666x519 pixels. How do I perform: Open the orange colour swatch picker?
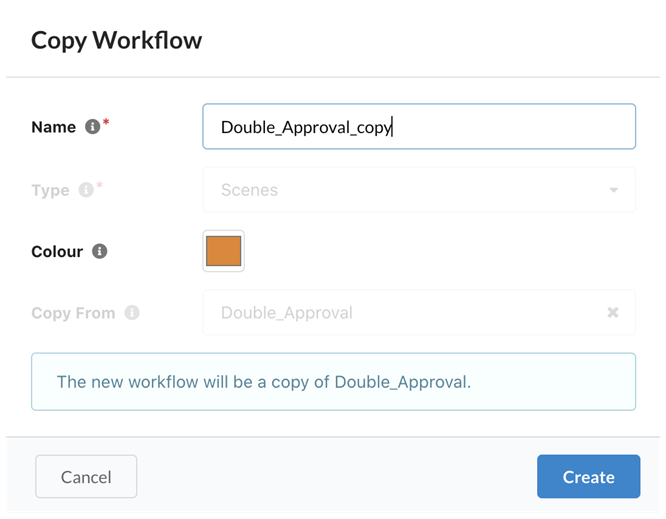pyautogui.click(x=223, y=251)
